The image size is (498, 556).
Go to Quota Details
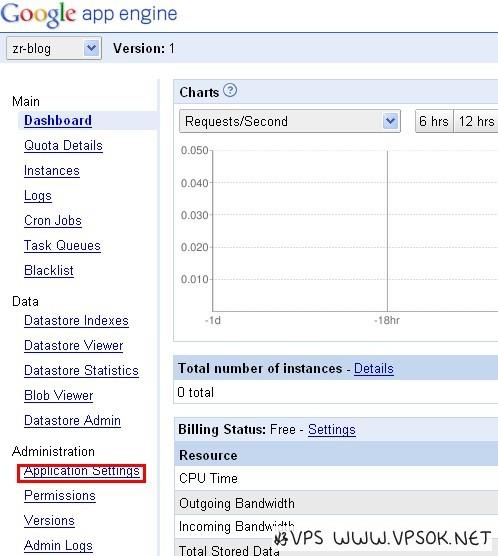pyautogui.click(x=63, y=146)
